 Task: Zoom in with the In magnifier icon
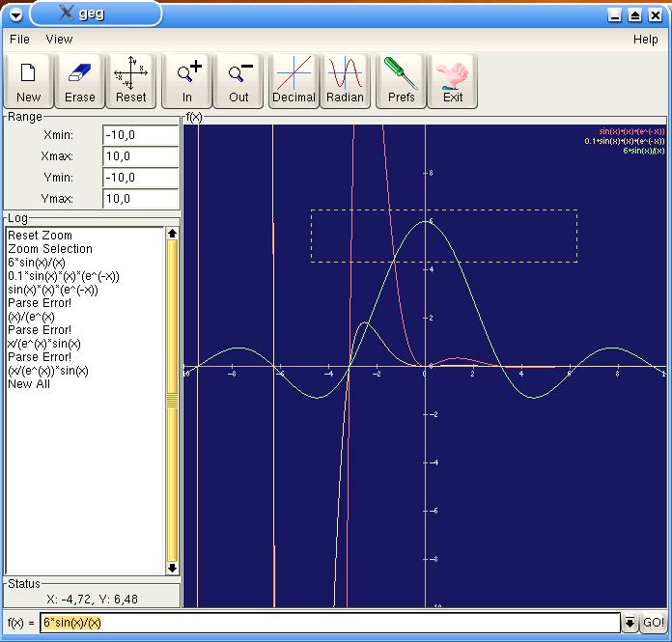[187, 81]
